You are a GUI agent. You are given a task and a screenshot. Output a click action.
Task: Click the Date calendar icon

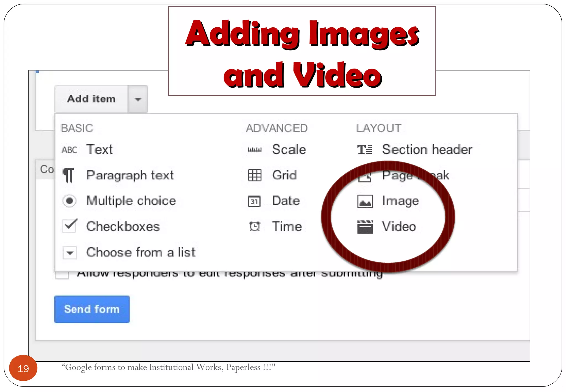[254, 201]
